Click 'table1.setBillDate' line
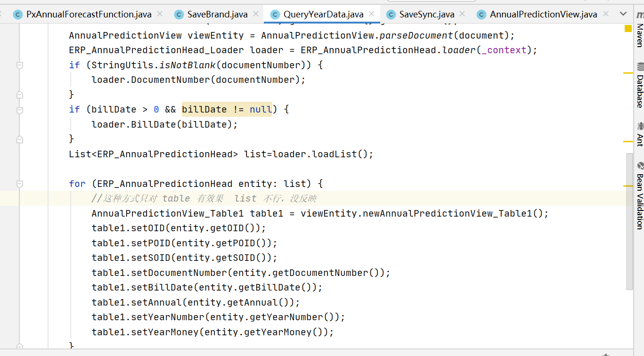The width and height of the screenshot is (644, 356). 207,287
